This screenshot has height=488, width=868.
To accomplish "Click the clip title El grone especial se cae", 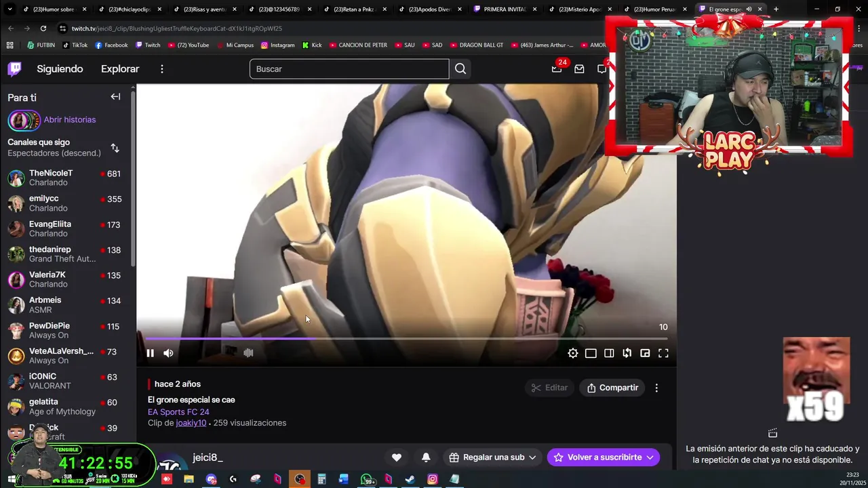I will point(191,400).
